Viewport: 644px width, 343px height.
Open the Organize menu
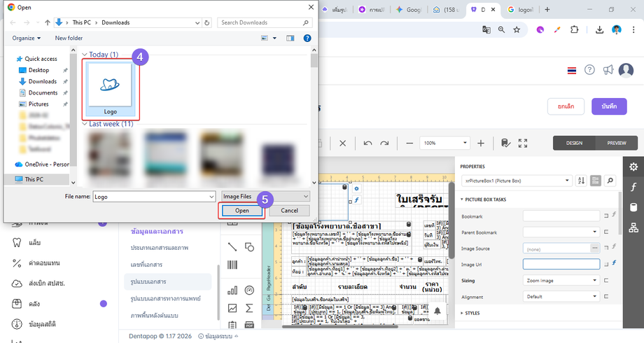click(27, 38)
